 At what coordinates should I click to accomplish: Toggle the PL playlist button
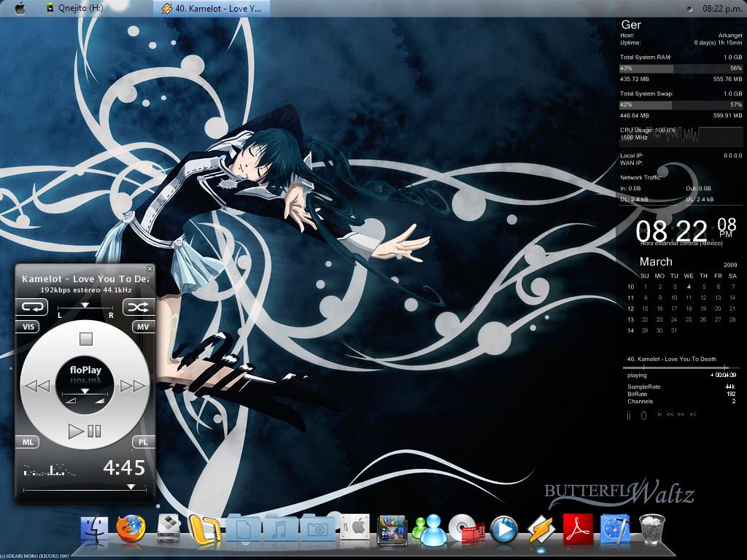pos(143,442)
